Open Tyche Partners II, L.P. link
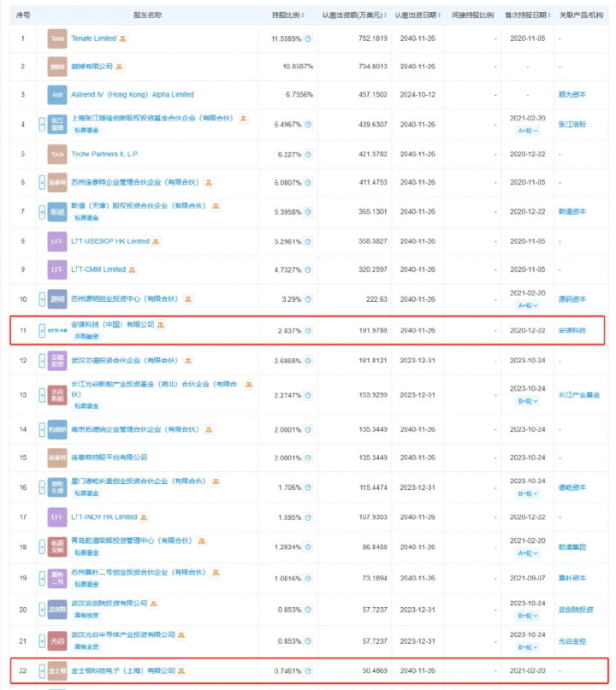This screenshot has height=690, width=616. pos(104,155)
